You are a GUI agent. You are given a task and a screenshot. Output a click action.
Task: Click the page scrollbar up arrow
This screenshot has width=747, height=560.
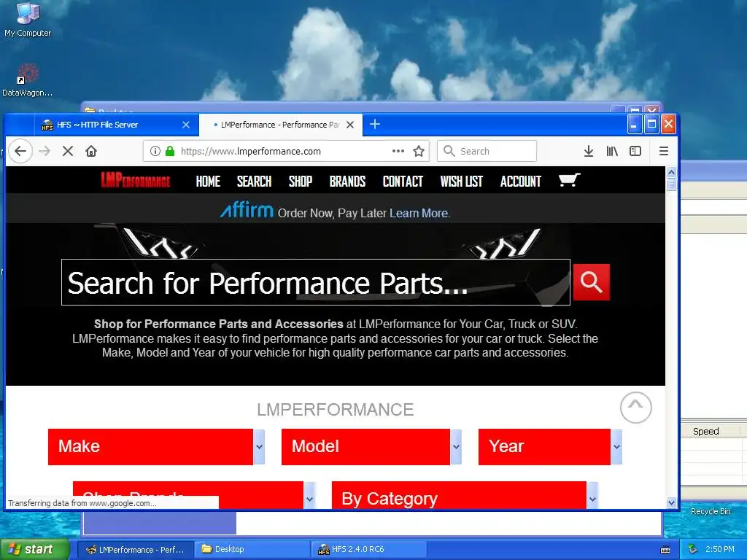tap(671, 172)
